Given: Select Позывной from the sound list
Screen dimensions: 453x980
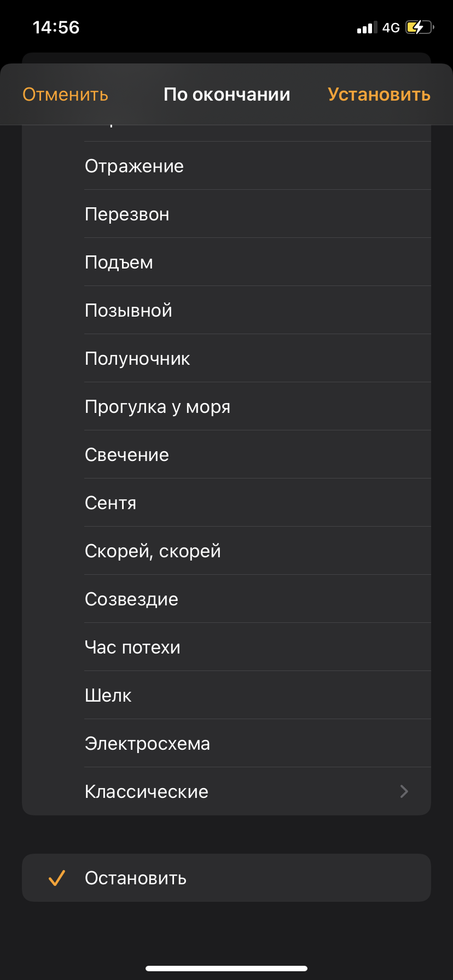Looking at the screenshot, I should click(226, 310).
